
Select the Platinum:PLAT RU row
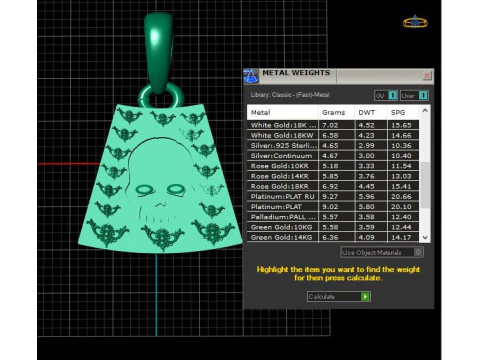[333, 196]
